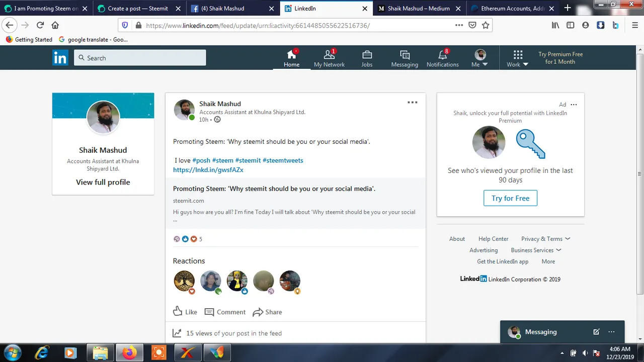Open Internet Explorer from taskbar

pos(41,353)
